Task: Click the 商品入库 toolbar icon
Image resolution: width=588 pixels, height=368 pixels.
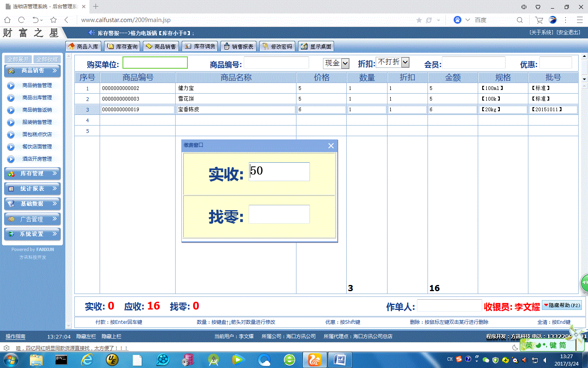Action: 72,47
